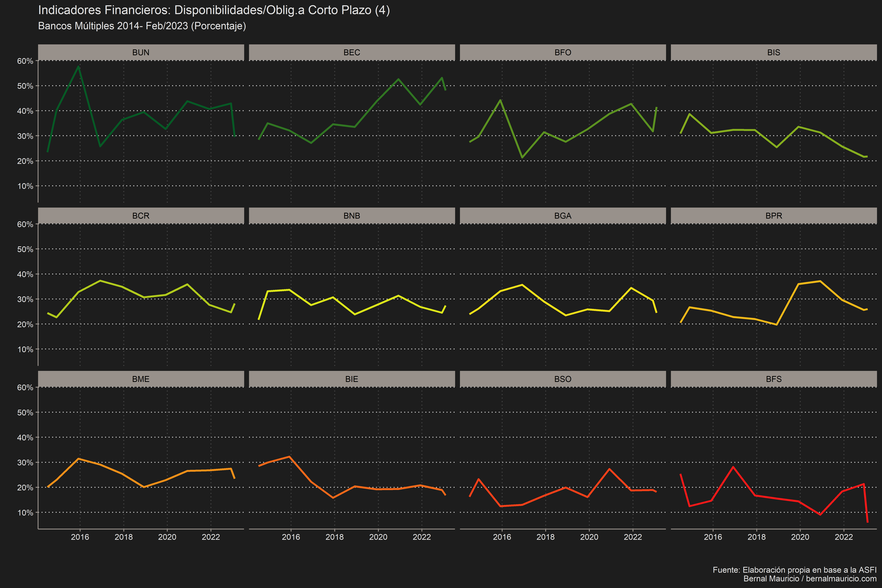This screenshot has width=882, height=588.
Task: Click the source caption 'Fuente: Elaboración propia'
Action: tap(795, 570)
